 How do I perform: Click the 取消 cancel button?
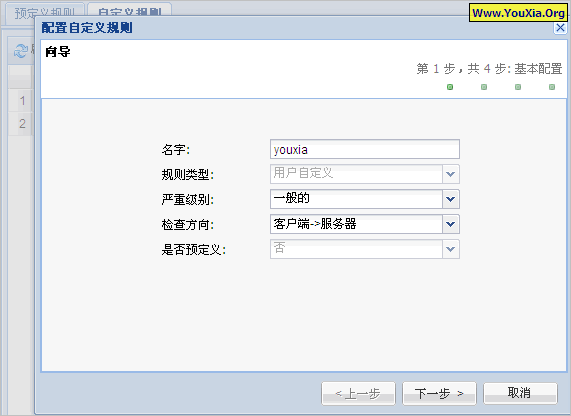pos(520,393)
